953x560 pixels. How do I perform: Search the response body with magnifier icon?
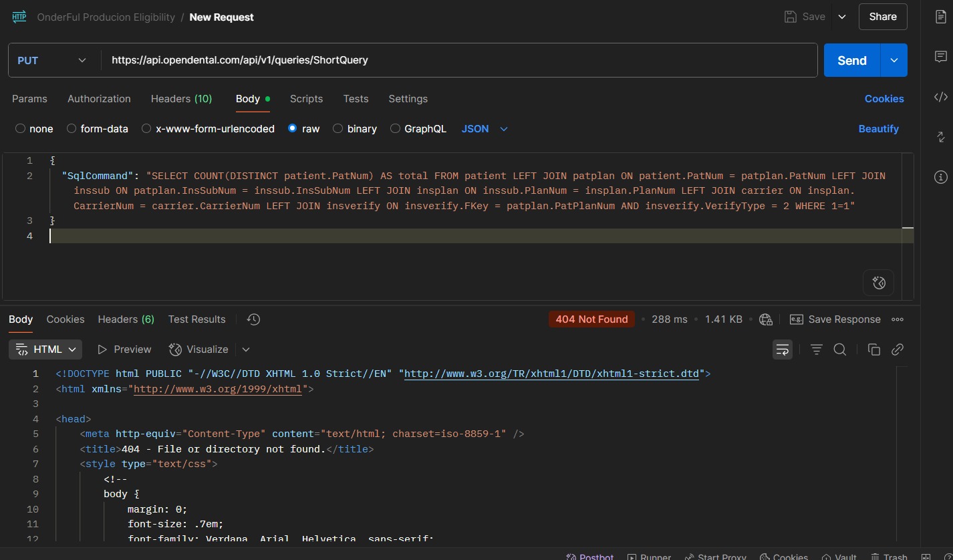pos(840,349)
